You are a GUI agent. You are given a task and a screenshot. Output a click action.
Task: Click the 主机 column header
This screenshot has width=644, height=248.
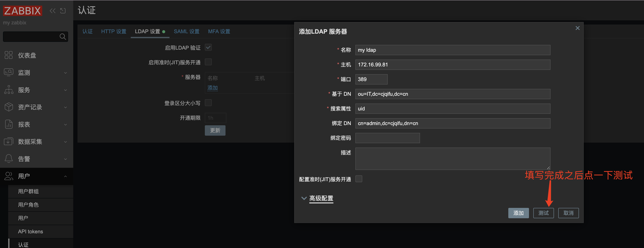tap(260, 78)
